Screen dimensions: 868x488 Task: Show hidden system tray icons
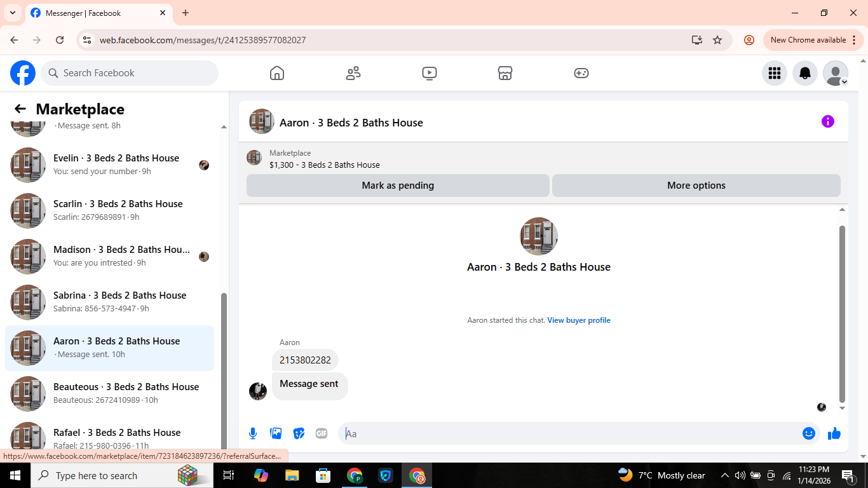(x=724, y=475)
